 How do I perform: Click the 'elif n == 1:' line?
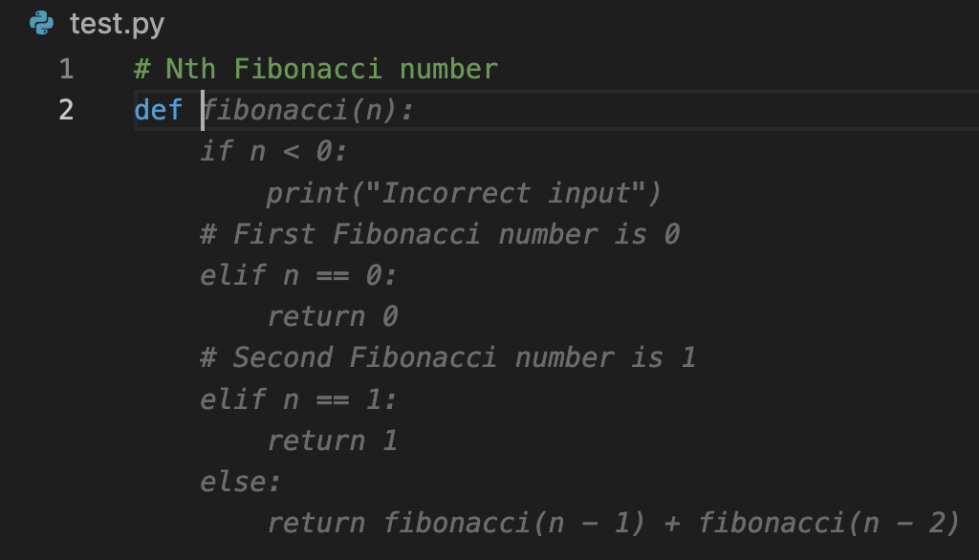pyautogui.click(x=298, y=398)
